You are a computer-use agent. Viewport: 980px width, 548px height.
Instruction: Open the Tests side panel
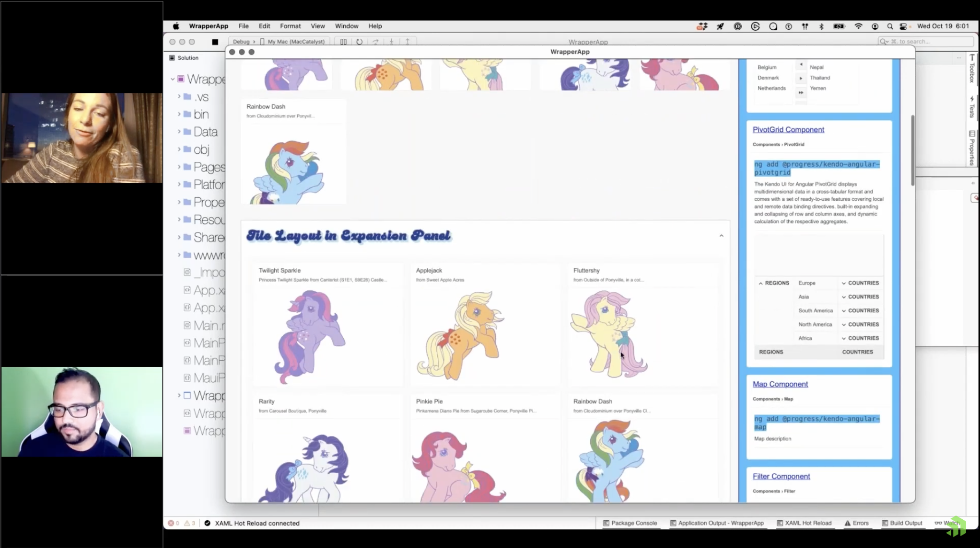972,107
